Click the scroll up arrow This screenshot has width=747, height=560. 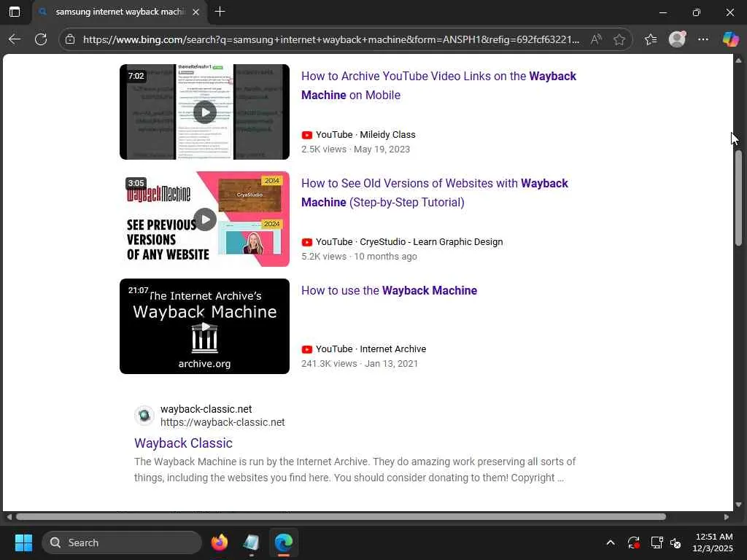[x=738, y=61]
